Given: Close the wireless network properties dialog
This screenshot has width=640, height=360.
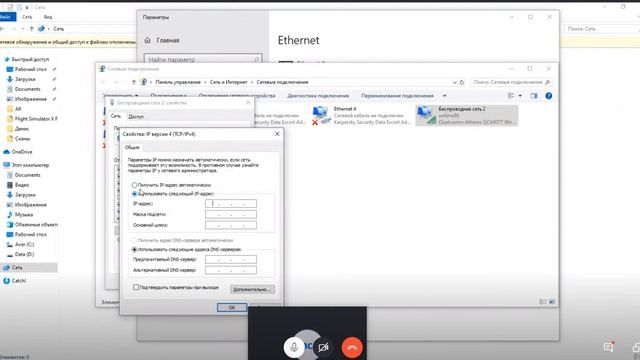Looking at the screenshot, I should (x=248, y=102).
